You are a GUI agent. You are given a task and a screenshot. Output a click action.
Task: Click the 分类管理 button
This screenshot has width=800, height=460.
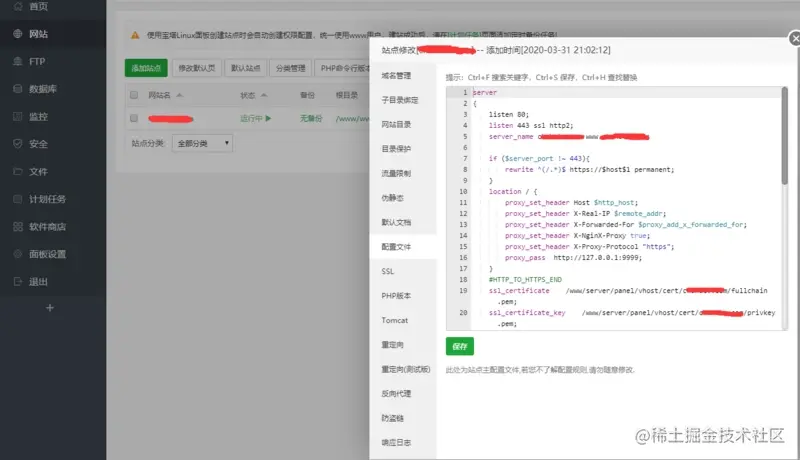pyautogui.click(x=290, y=68)
